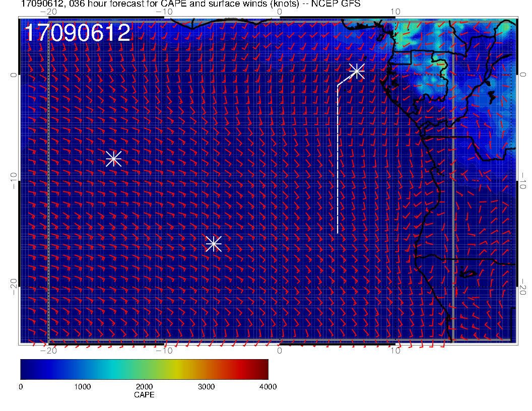Image resolution: width=532 pixels, height=411 pixels.
Task: Click the top axis longitude label 0
Action: 280,12
